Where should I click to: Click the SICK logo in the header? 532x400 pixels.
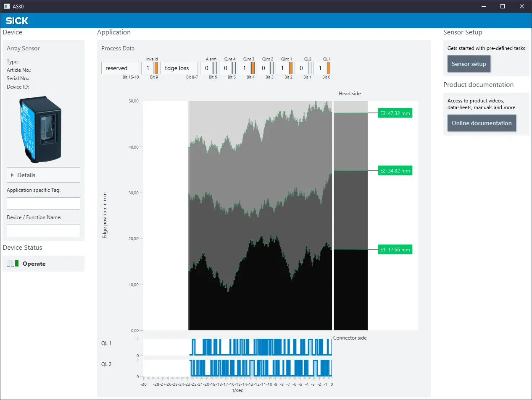[17, 21]
